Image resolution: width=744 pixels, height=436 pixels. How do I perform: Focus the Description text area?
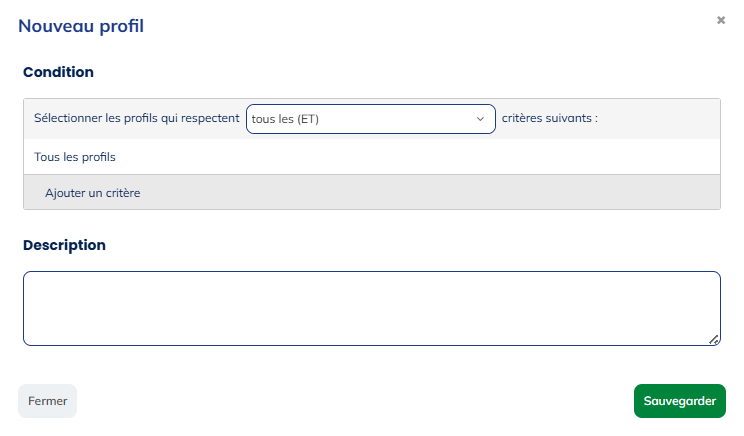[x=371, y=308]
